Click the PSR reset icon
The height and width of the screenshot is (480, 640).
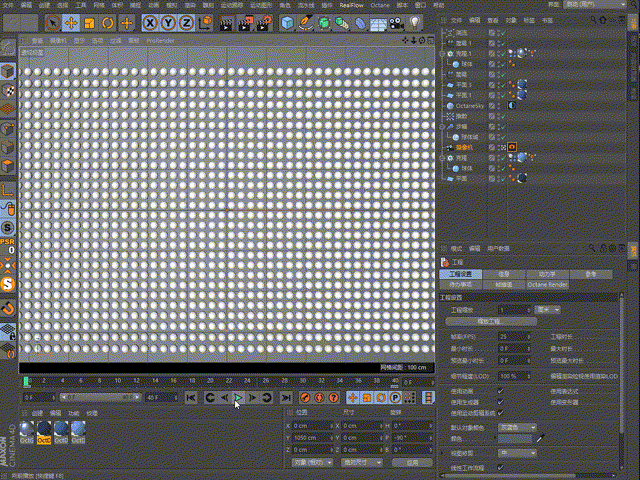8,246
